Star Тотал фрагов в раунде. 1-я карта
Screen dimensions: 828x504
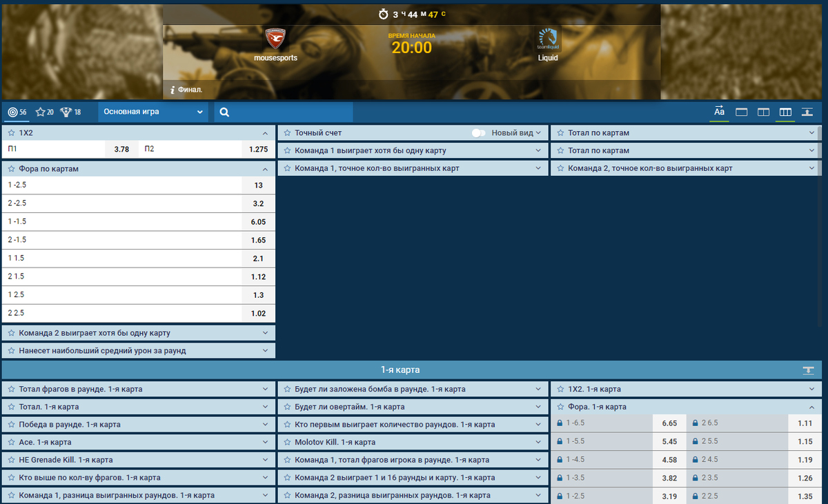[x=11, y=389]
